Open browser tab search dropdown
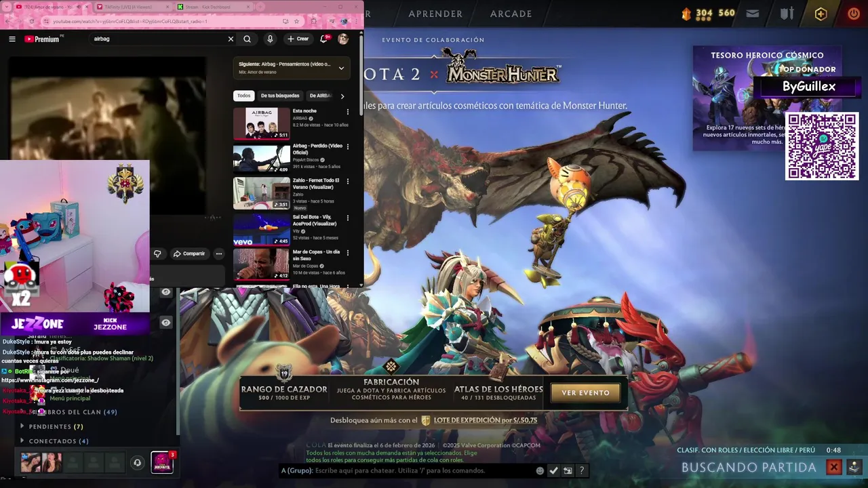 (7, 7)
